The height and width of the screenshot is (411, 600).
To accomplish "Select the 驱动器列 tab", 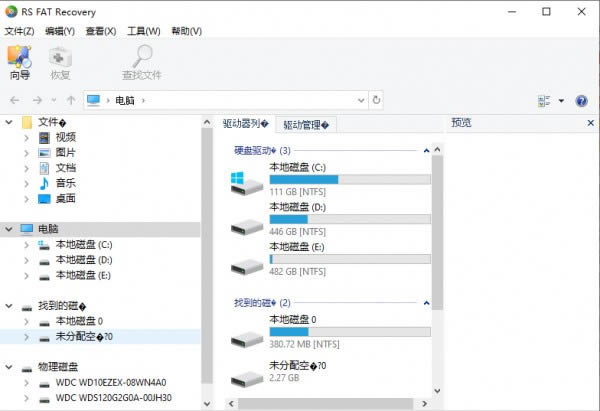I will (x=246, y=124).
